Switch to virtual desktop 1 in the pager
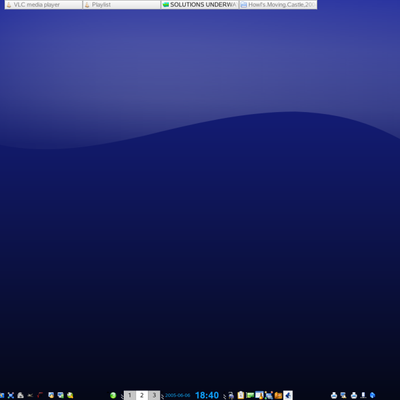Image resolution: width=400 pixels, height=400 pixels. click(130, 395)
